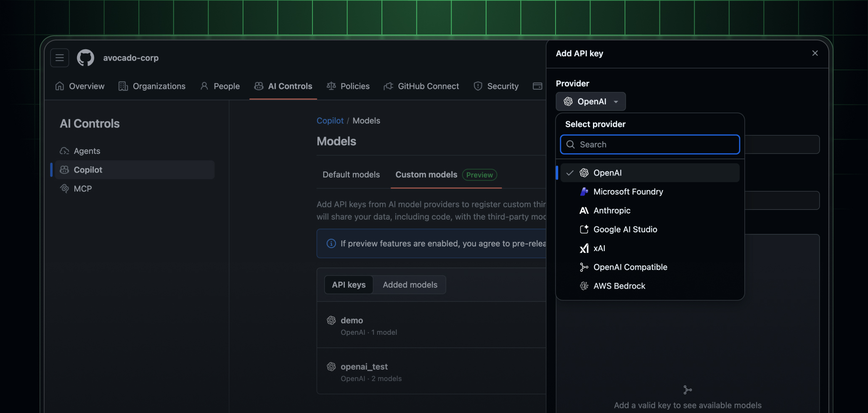Select the MCP sidebar item

click(x=82, y=188)
